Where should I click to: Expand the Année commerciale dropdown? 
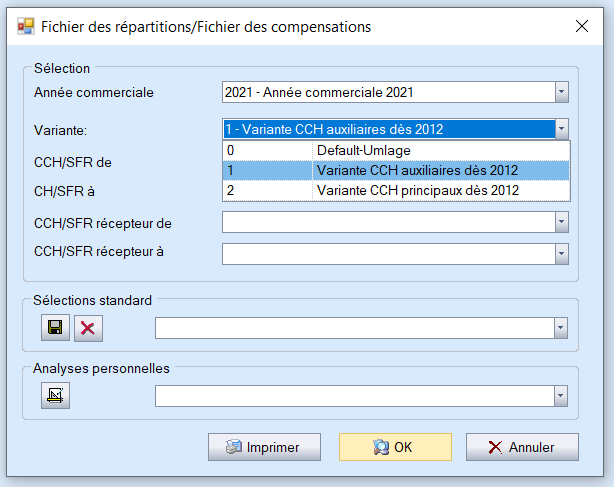pos(561,93)
